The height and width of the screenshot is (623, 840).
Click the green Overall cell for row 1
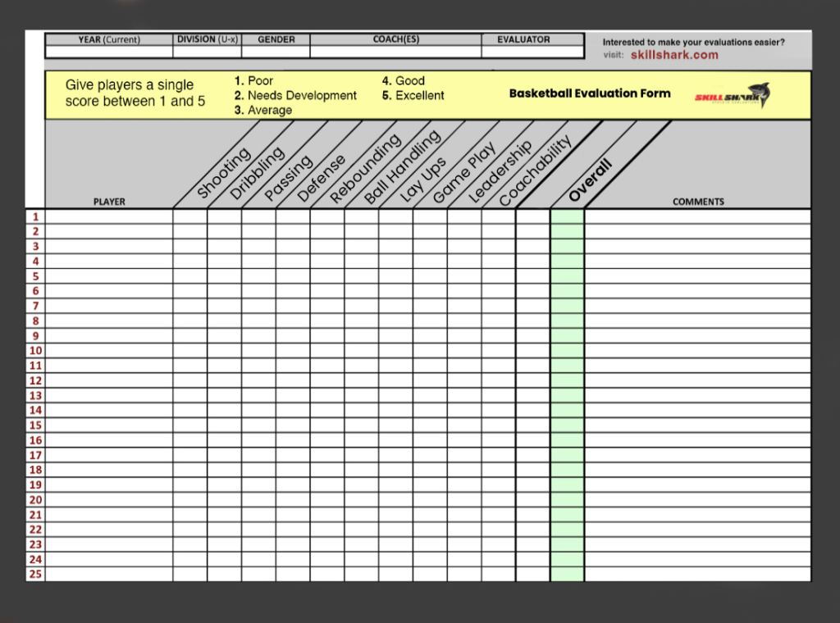pyautogui.click(x=566, y=216)
